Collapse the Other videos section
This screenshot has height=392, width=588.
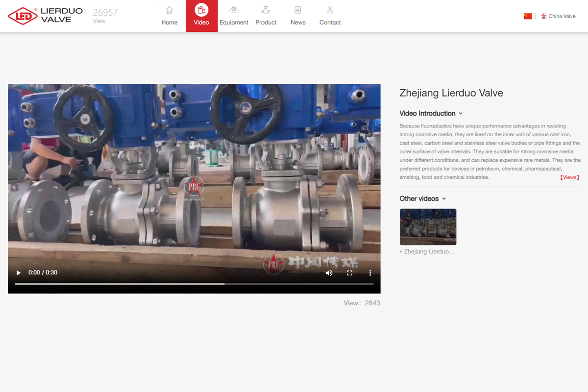[x=444, y=199]
